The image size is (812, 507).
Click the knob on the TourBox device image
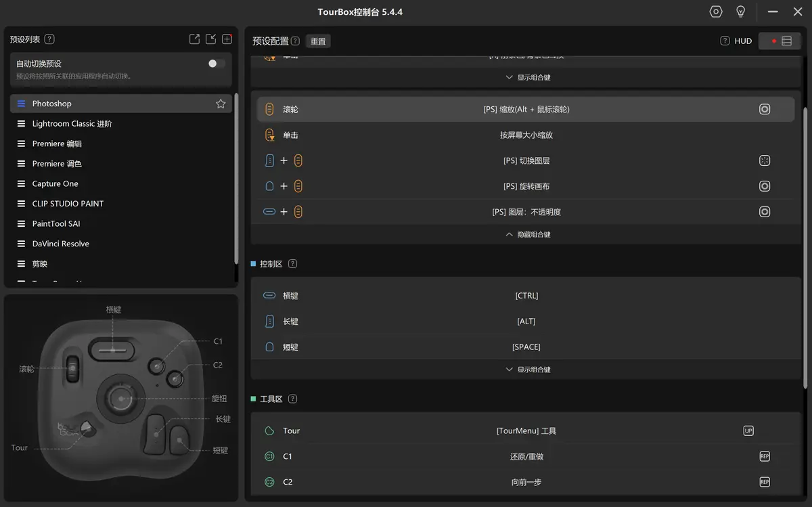coord(121,399)
